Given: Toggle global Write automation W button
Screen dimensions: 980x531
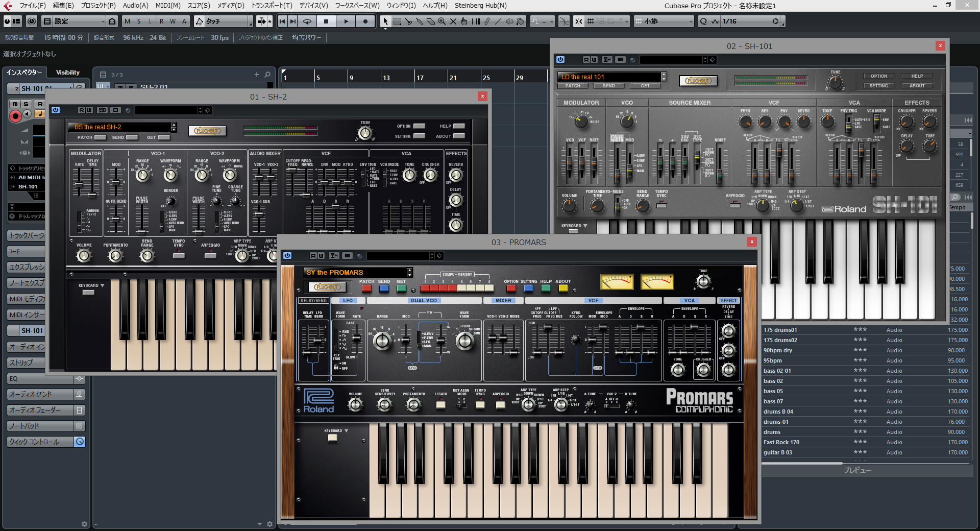Looking at the screenshot, I should tap(173, 21).
